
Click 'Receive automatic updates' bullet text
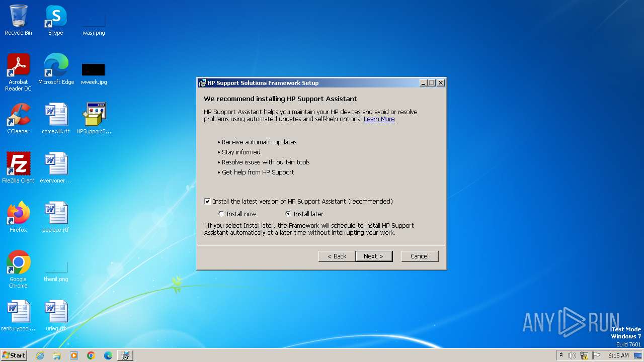[259, 142]
